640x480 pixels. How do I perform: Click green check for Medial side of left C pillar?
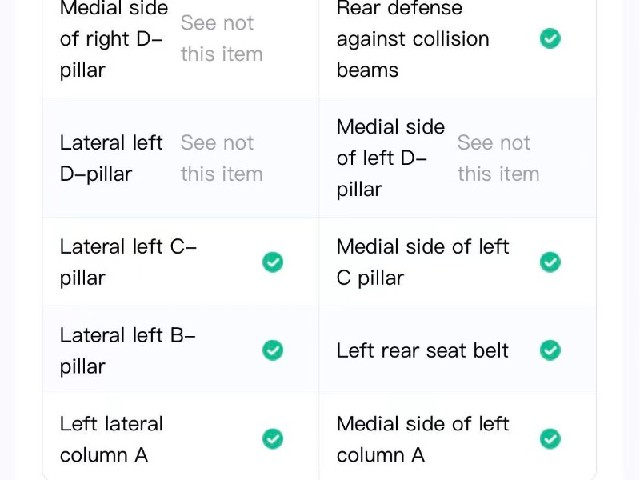pyautogui.click(x=550, y=262)
